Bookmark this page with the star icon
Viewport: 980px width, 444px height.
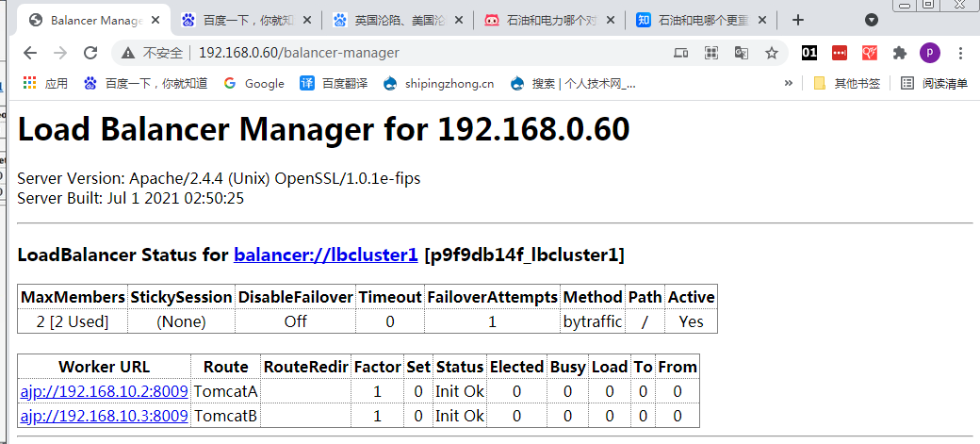[772, 53]
